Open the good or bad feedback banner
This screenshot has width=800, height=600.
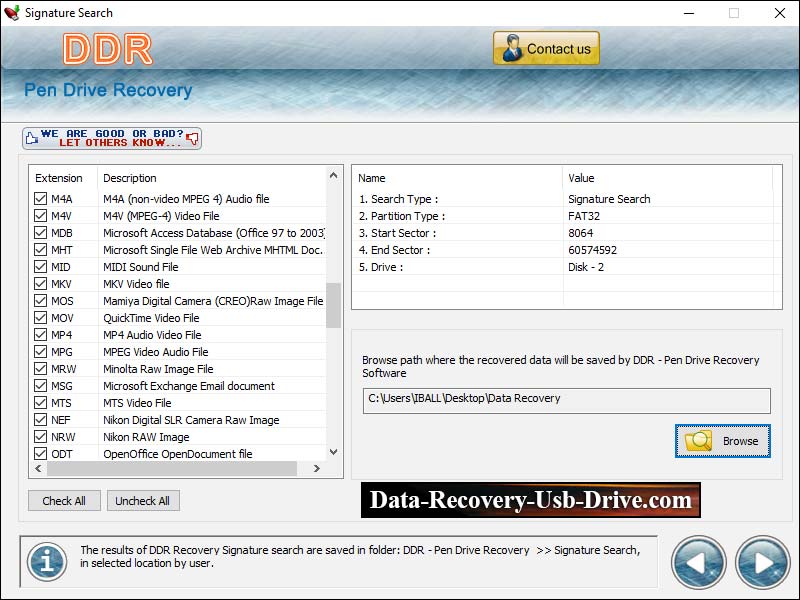112,138
